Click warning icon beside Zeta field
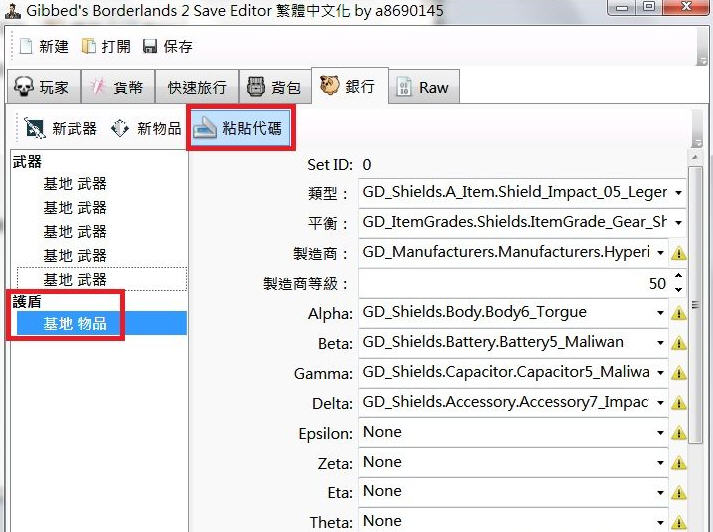This screenshot has width=713, height=532. (678, 463)
